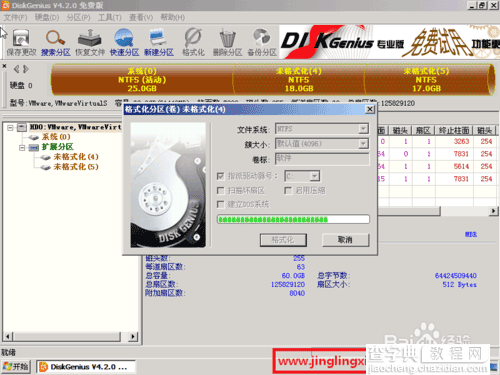Click the 终止柱面 column header

tap(454, 131)
